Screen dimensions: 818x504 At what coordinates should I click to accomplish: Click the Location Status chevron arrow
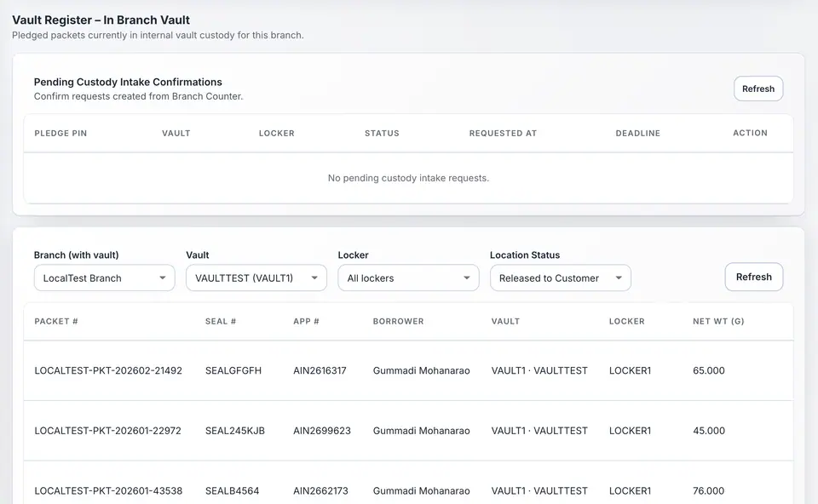619,278
